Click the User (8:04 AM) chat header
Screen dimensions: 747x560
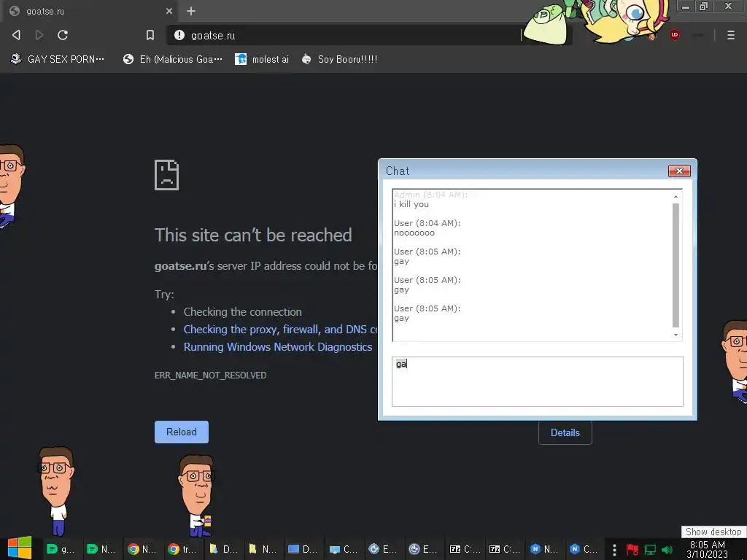427,223
